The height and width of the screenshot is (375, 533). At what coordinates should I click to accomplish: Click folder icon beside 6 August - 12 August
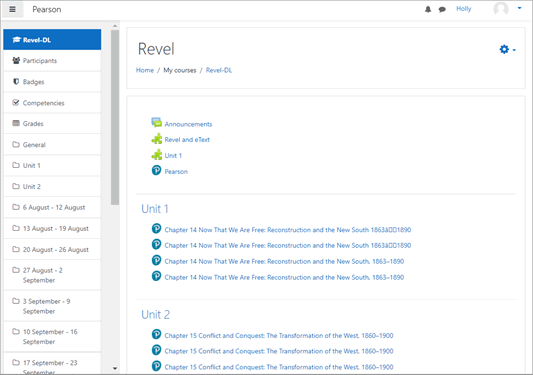click(16, 207)
